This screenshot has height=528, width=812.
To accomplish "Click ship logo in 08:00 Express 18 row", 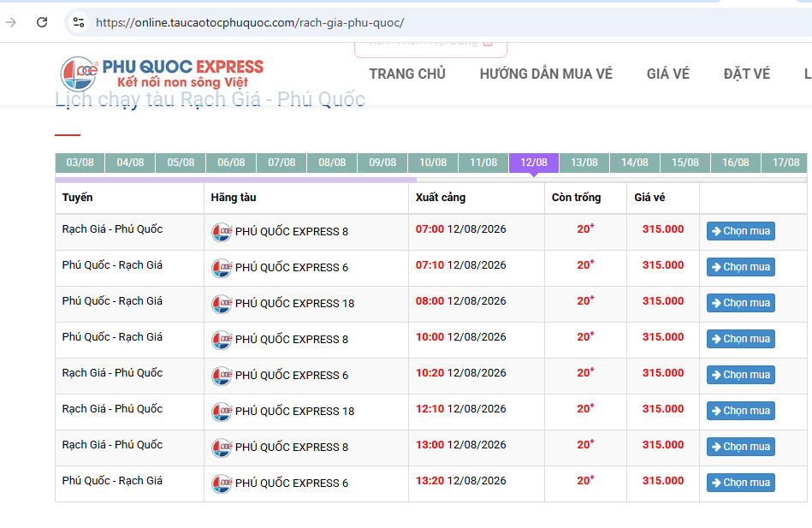I will coord(222,304).
